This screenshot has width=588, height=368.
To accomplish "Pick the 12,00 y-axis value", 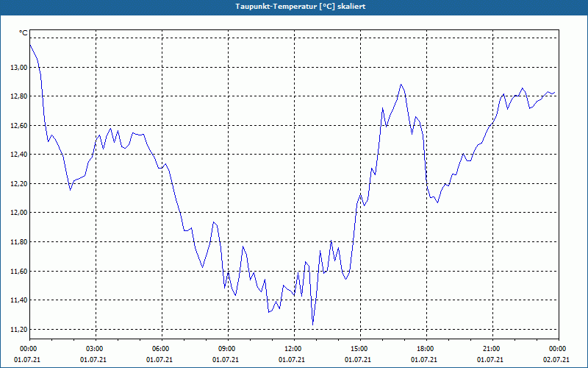I will pos(19,213).
